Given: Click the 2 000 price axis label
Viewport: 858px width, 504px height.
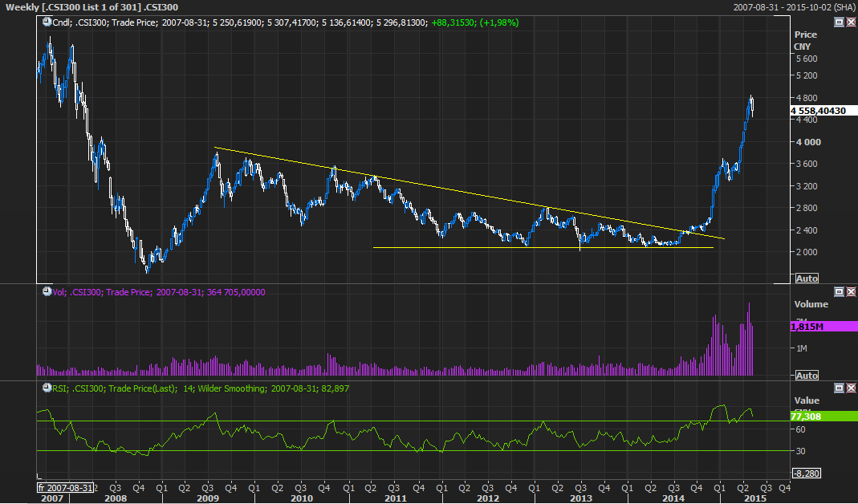Looking at the screenshot, I should click(806, 252).
